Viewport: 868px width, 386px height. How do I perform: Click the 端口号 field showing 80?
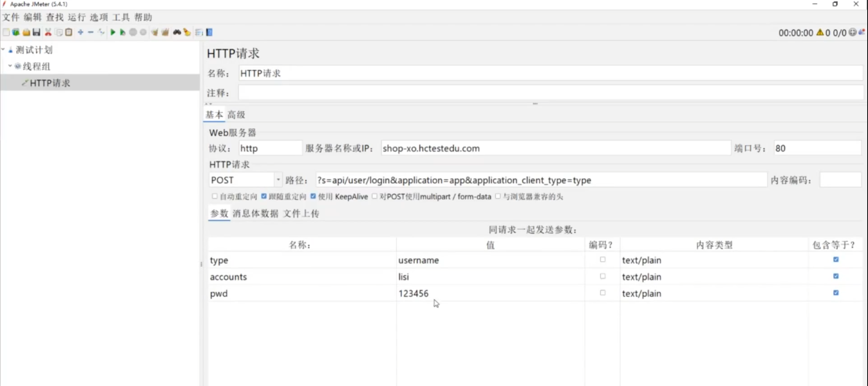click(818, 148)
